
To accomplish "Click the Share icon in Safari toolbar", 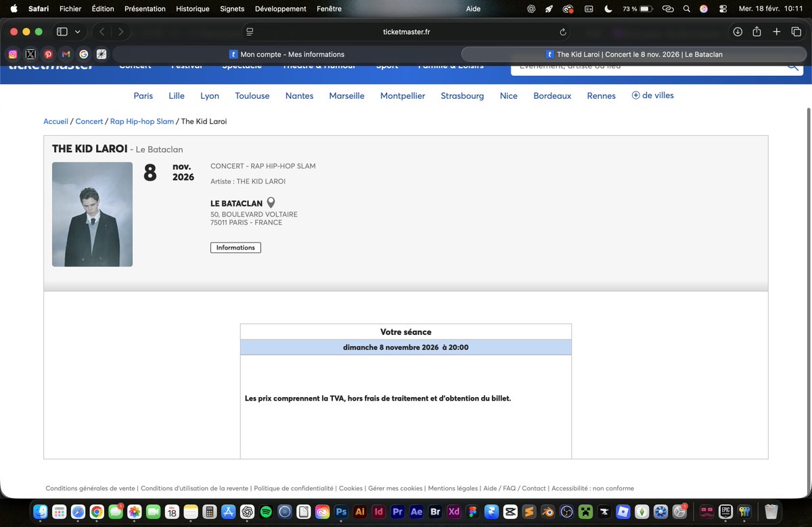I will click(x=757, y=32).
